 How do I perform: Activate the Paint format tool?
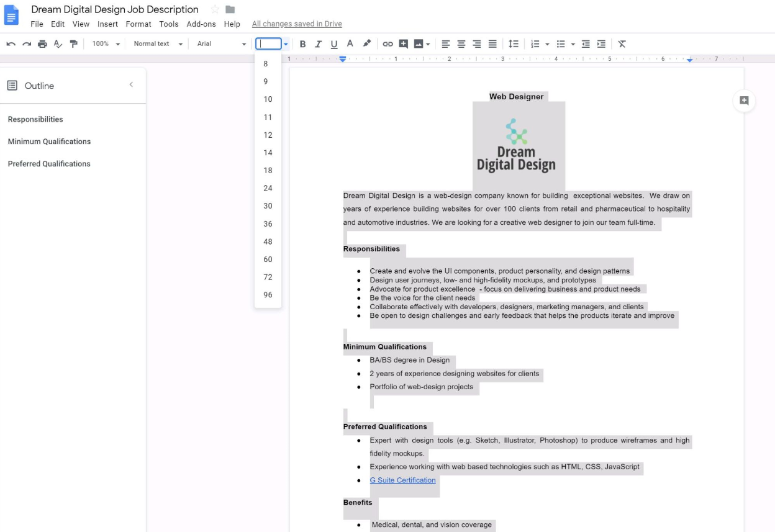(x=74, y=44)
